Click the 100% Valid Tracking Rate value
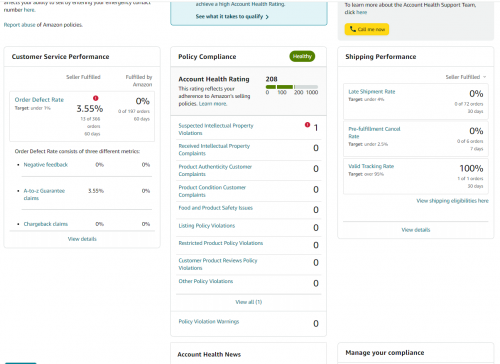500x364 pixels. (471, 168)
